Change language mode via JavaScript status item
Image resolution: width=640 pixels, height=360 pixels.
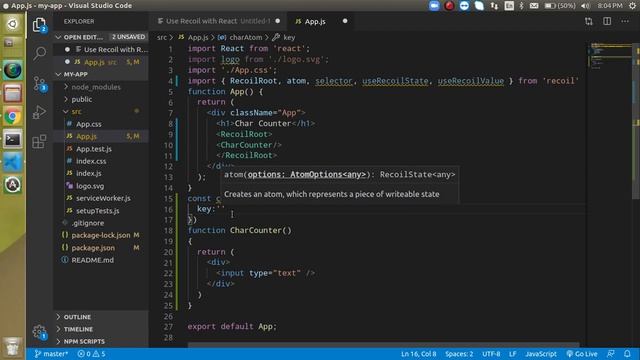pos(541,353)
